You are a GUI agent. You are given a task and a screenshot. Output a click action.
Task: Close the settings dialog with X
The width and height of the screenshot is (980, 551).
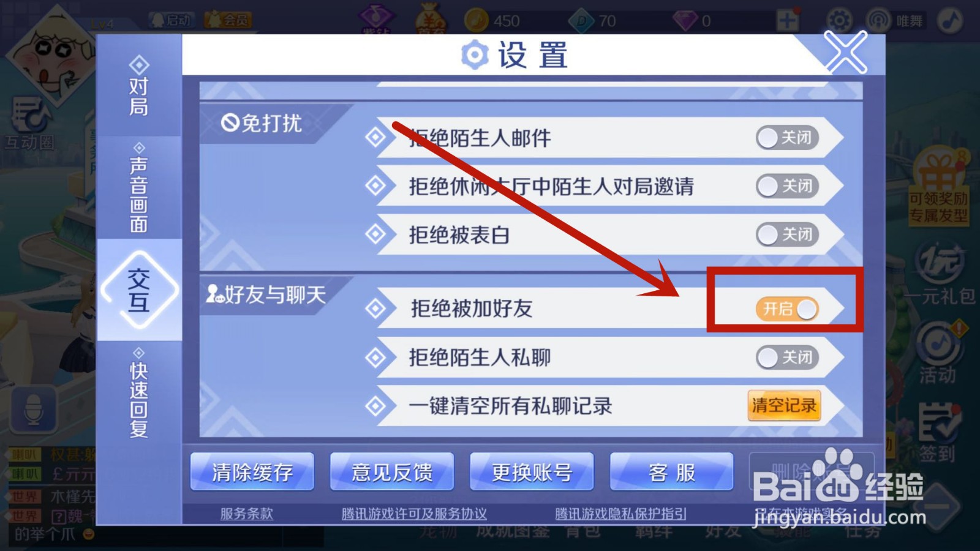(845, 52)
